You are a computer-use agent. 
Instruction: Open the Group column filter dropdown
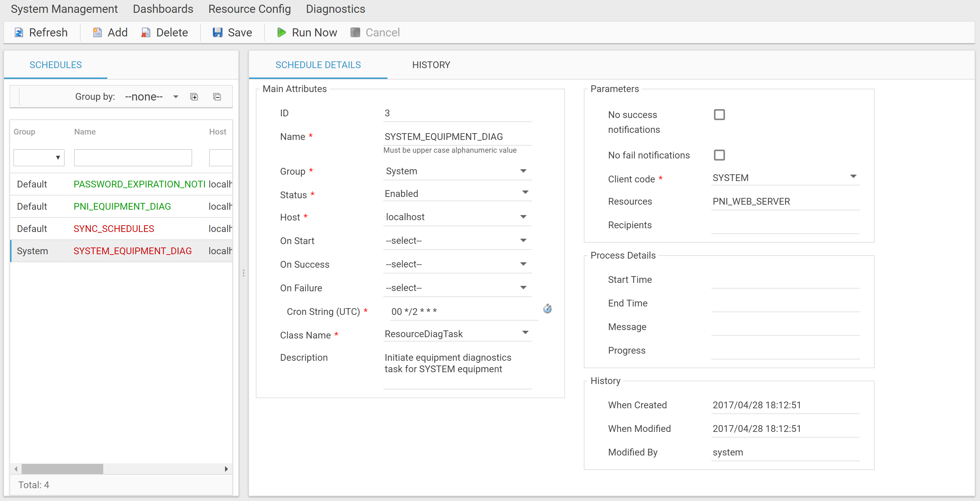click(x=39, y=158)
